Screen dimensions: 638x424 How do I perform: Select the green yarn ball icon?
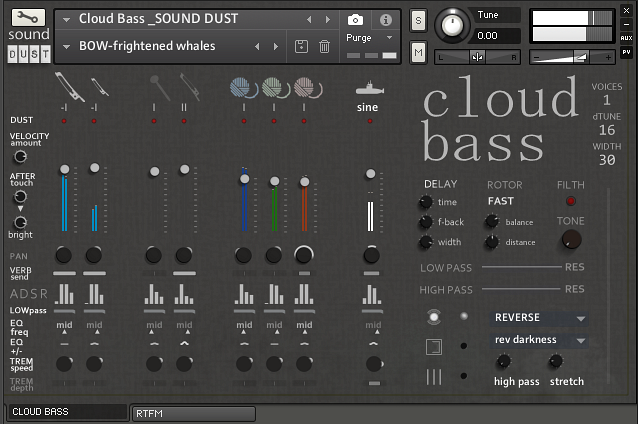(275, 88)
